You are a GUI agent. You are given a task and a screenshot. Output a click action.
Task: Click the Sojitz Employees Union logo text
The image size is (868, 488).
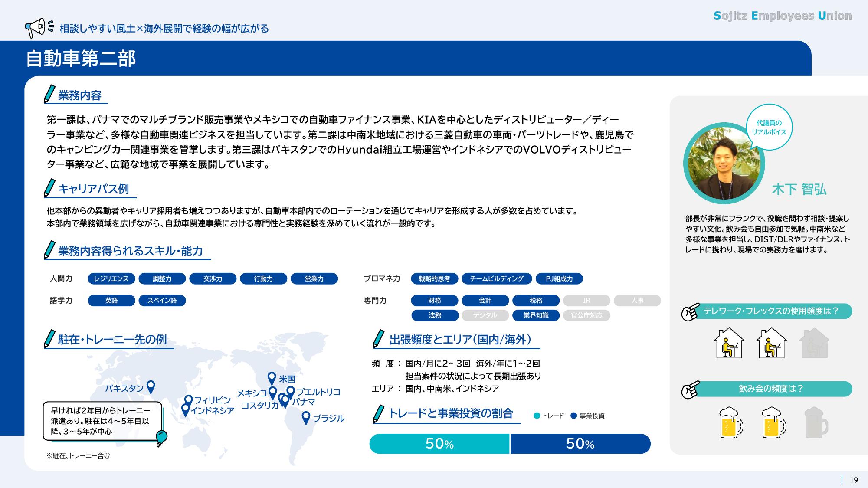click(x=783, y=16)
